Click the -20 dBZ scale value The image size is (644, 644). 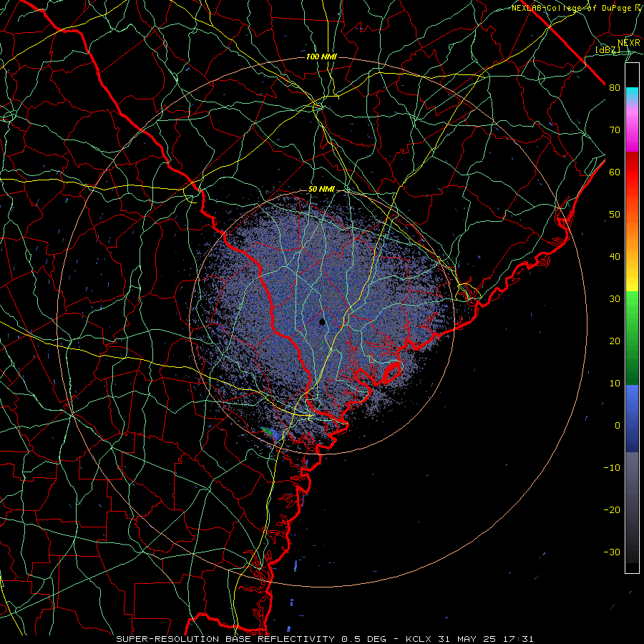click(x=612, y=510)
